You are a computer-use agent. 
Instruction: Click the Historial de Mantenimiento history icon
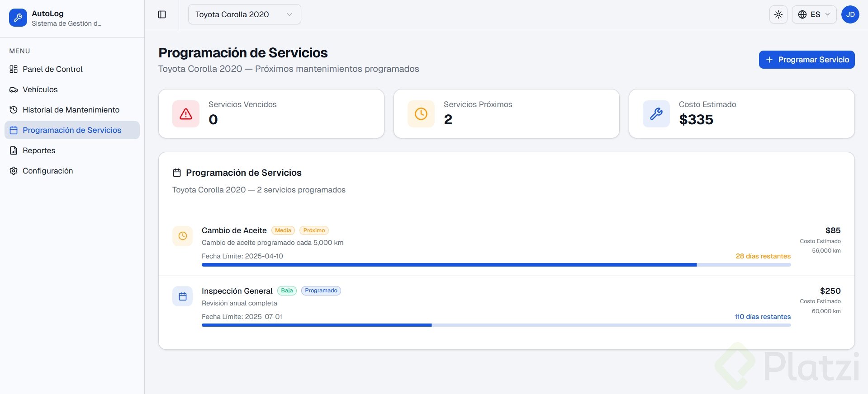[14, 110]
